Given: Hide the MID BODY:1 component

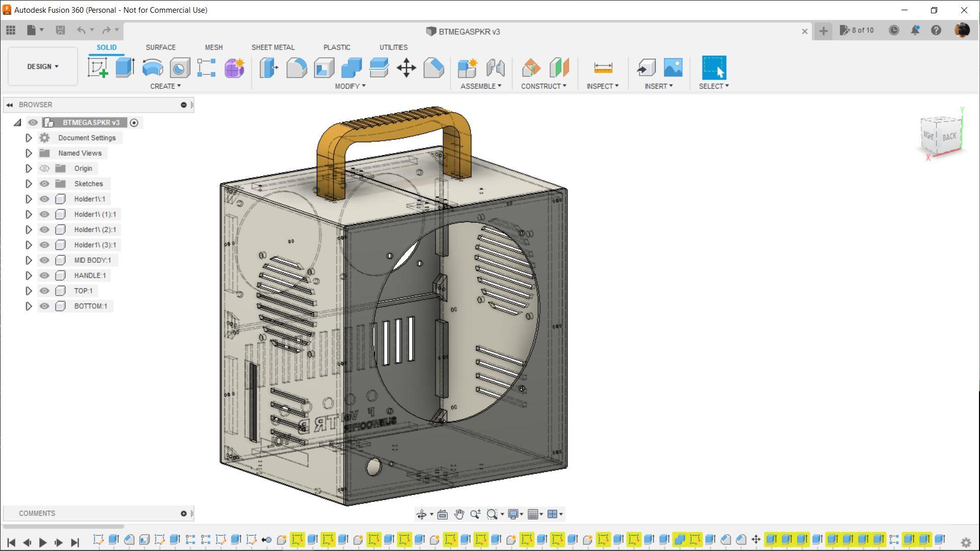Looking at the screenshot, I should [x=44, y=260].
